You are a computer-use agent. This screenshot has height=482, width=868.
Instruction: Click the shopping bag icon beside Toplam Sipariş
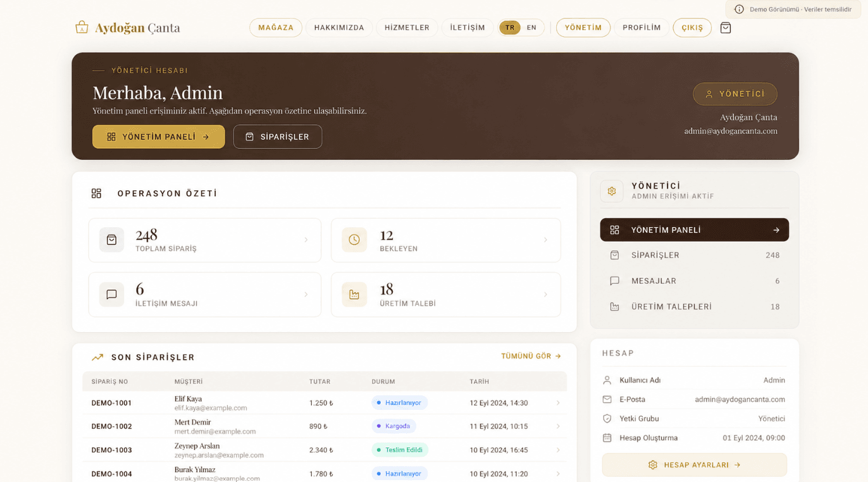(x=111, y=240)
